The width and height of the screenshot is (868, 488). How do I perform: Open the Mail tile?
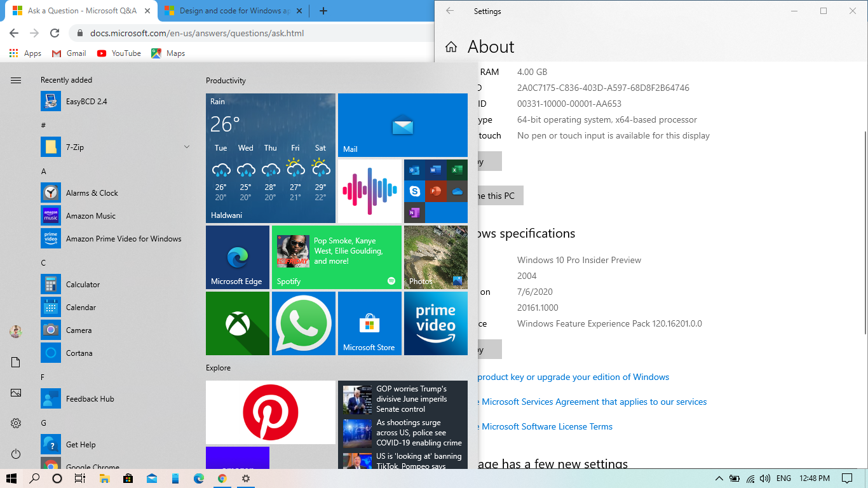(403, 125)
